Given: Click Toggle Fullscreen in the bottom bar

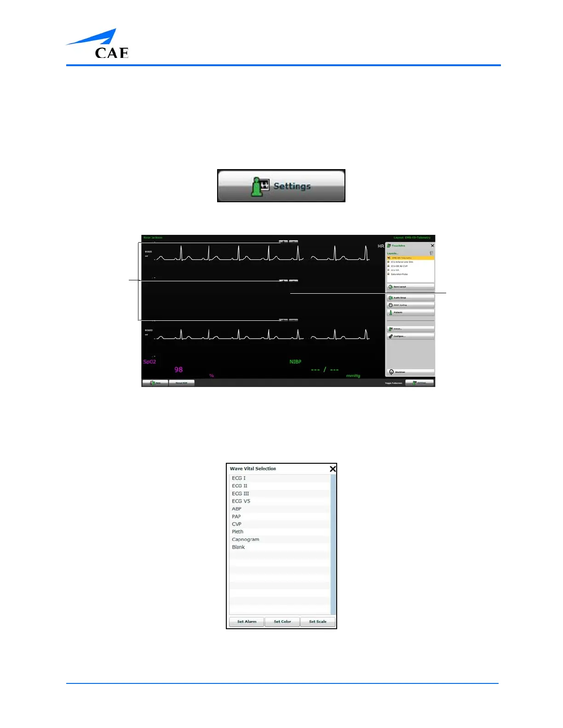Looking at the screenshot, I should pyautogui.click(x=394, y=383).
